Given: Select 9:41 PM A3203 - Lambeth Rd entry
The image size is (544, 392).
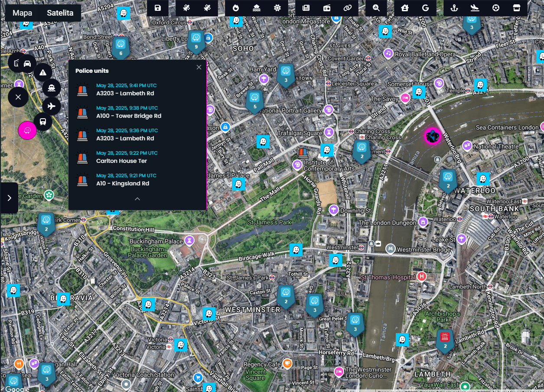Looking at the screenshot, I should click(x=137, y=90).
